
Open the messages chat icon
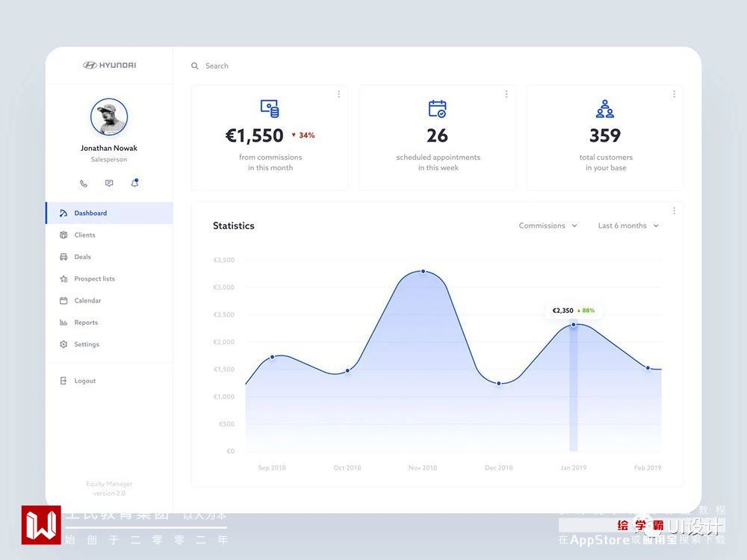tap(109, 183)
